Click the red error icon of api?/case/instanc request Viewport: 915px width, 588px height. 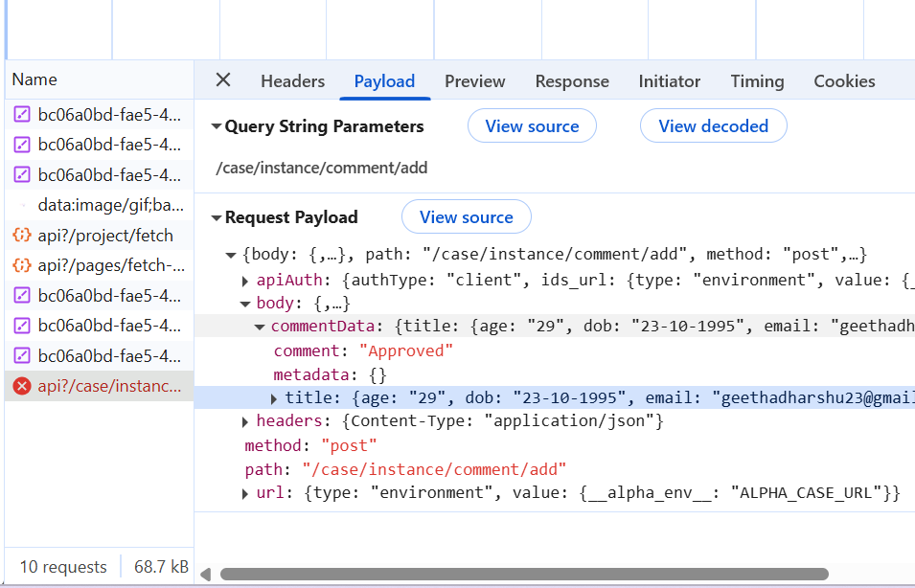click(x=22, y=386)
